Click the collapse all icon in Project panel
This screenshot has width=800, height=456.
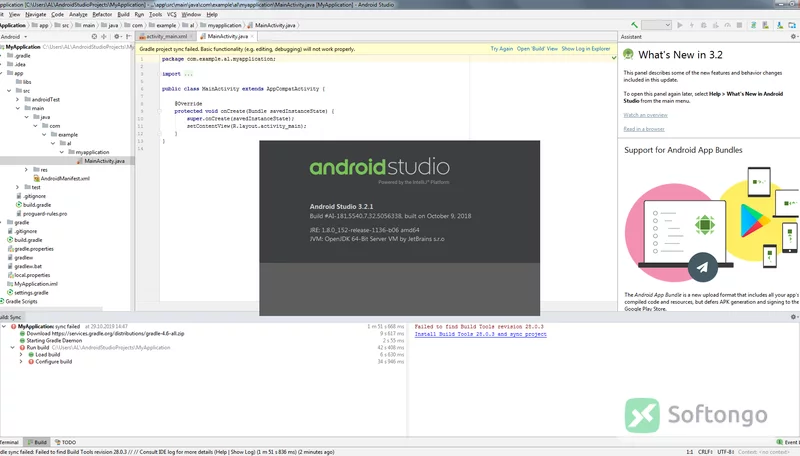pyautogui.click(x=104, y=37)
